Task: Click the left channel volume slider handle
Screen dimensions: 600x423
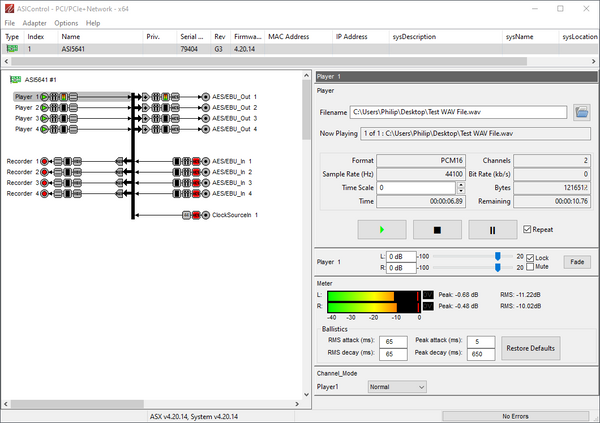Action: pos(497,256)
